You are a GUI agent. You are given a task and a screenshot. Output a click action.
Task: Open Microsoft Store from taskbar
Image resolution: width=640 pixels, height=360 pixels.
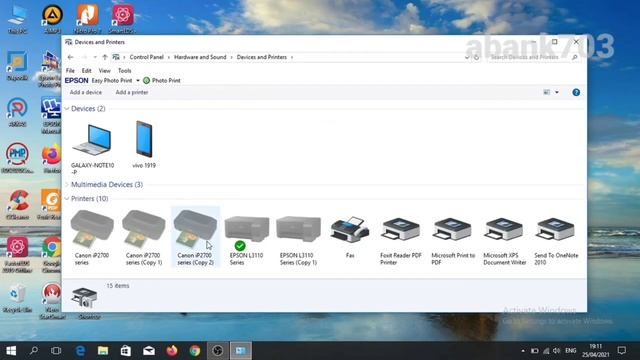[x=126, y=351]
